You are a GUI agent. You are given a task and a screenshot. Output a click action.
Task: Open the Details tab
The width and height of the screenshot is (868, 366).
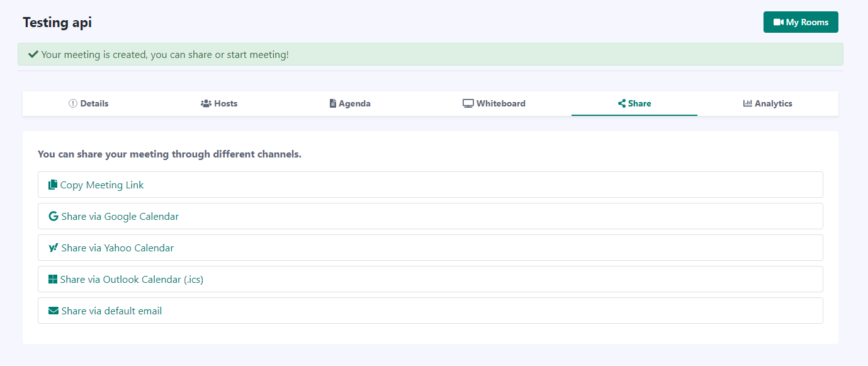88,104
